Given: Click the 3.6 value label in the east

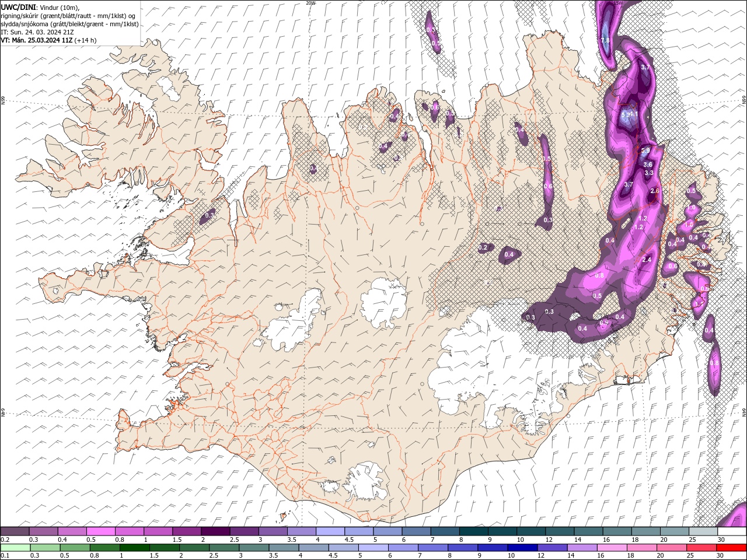Looking at the screenshot, I should coord(648,165).
